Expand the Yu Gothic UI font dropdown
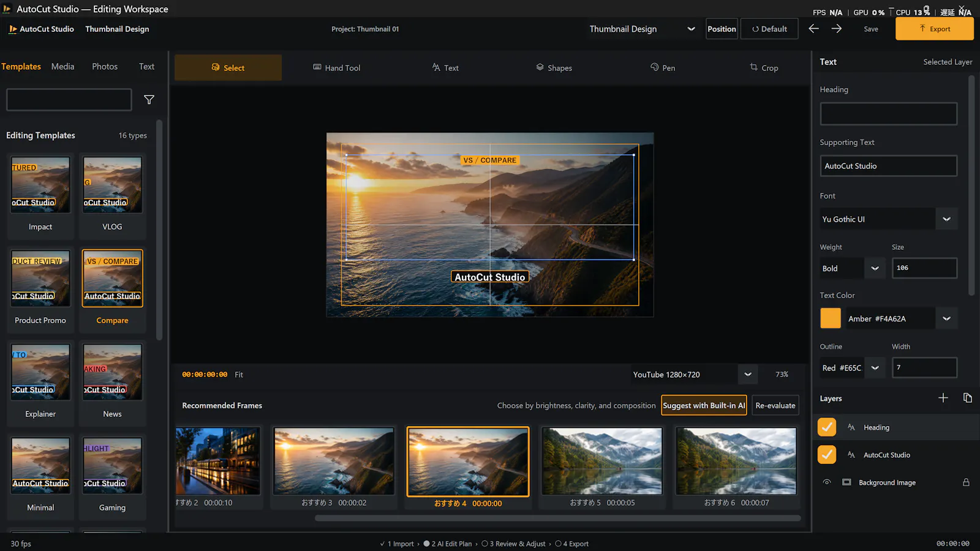The height and width of the screenshot is (551, 980). click(x=946, y=219)
